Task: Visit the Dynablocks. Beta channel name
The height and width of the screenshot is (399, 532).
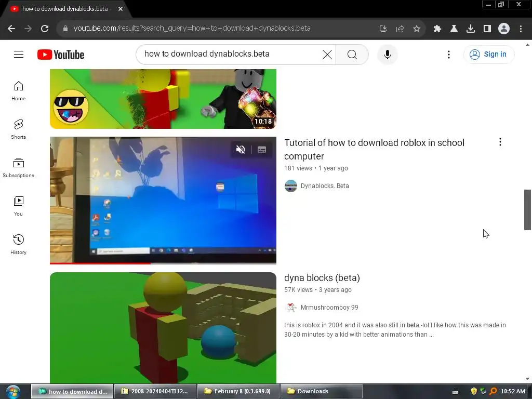Action: point(325,186)
